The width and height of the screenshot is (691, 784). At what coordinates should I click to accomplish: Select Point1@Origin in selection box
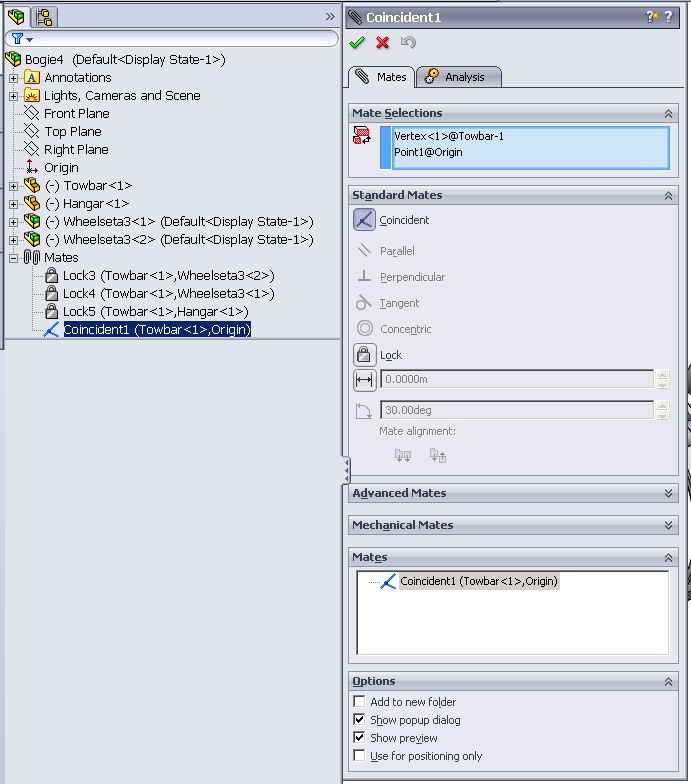pos(428,152)
